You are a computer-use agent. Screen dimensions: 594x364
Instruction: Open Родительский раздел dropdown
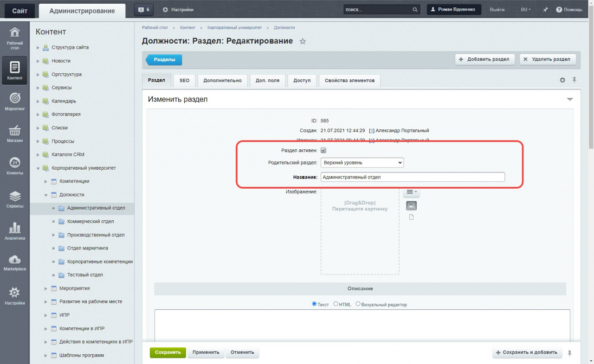click(x=362, y=163)
